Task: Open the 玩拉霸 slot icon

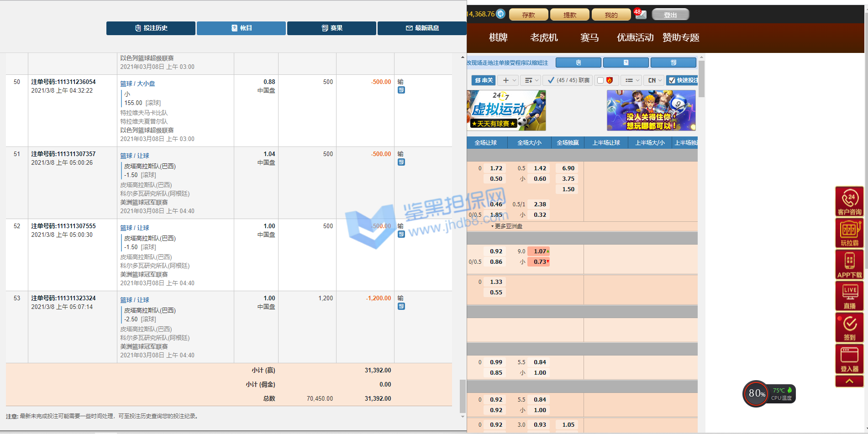Action: (849, 233)
